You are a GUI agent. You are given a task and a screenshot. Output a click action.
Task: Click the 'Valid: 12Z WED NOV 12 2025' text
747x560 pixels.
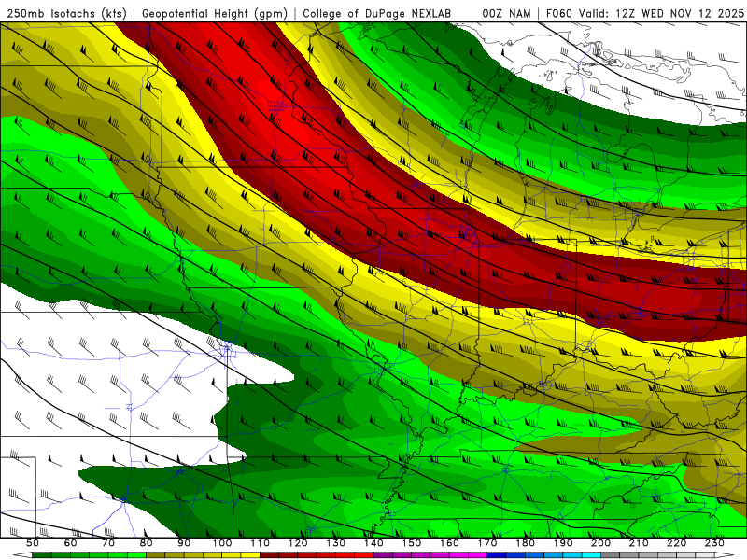[x=661, y=13]
